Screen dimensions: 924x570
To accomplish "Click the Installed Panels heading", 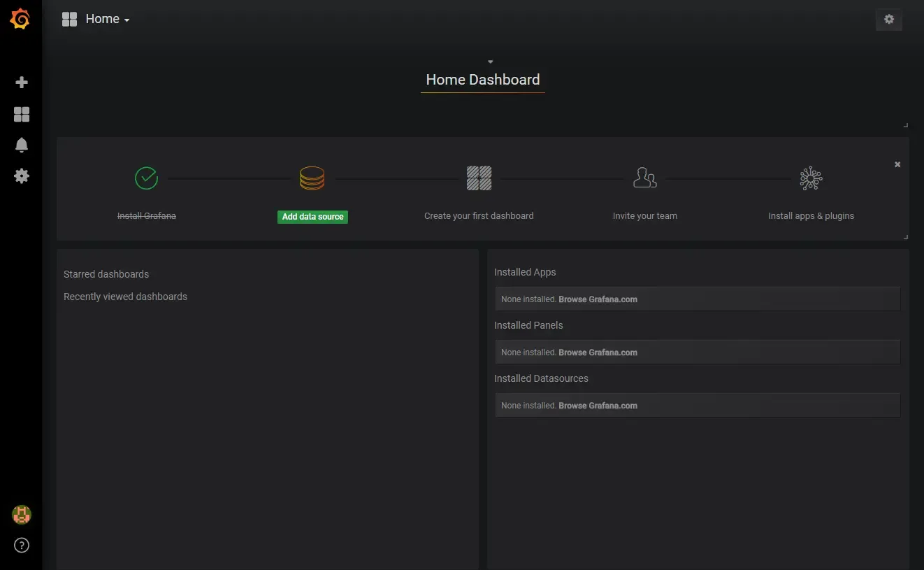I will (528, 325).
